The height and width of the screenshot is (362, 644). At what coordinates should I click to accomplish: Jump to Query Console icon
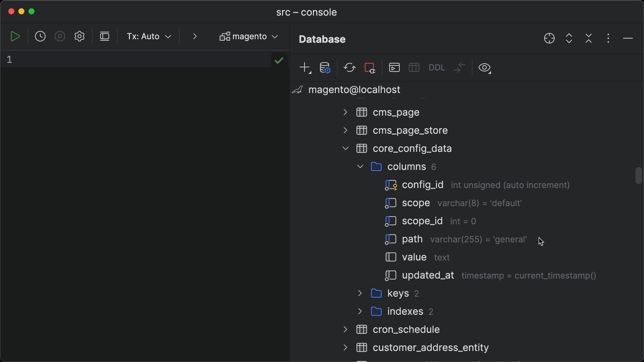[x=394, y=68]
